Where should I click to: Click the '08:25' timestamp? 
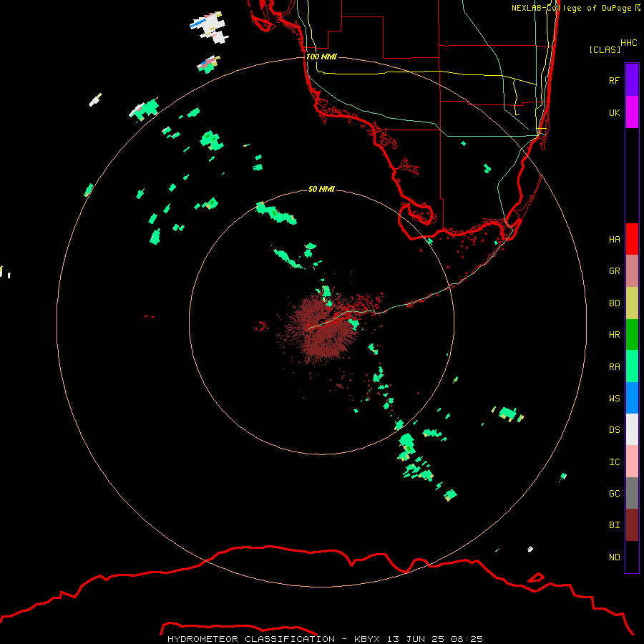[467, 639]
